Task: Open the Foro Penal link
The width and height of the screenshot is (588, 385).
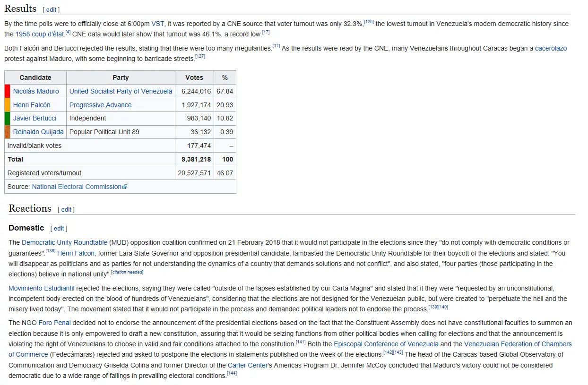Action: [x=55, y=323]
